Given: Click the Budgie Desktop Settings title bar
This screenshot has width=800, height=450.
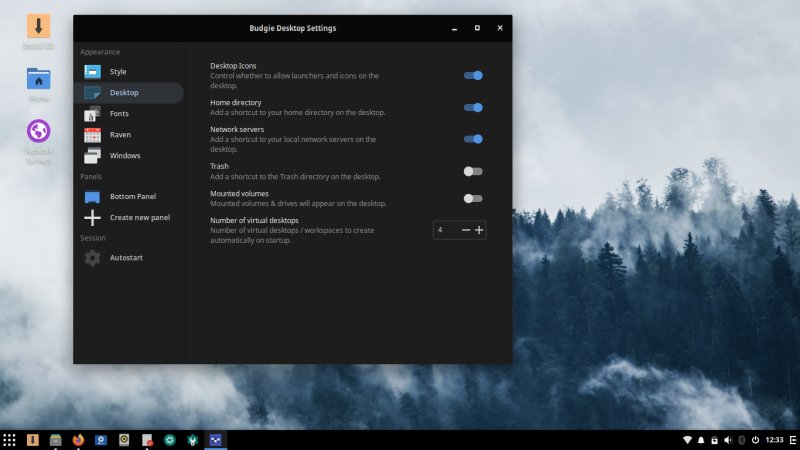Looking at the screenshot, I should click(x=292, y=28).
